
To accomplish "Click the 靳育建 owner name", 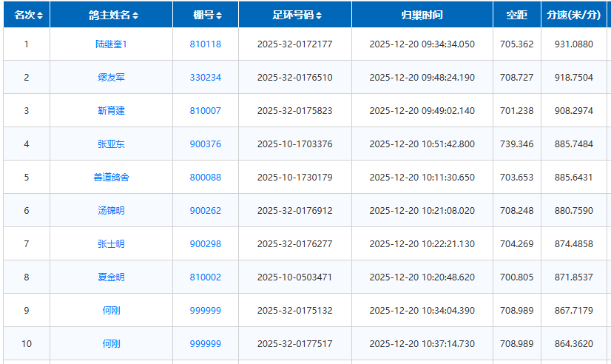I will [111, 111].
